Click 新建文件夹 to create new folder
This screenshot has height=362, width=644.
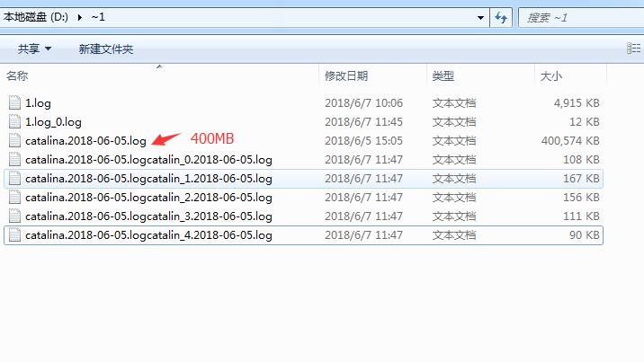[x=106, y=49]
